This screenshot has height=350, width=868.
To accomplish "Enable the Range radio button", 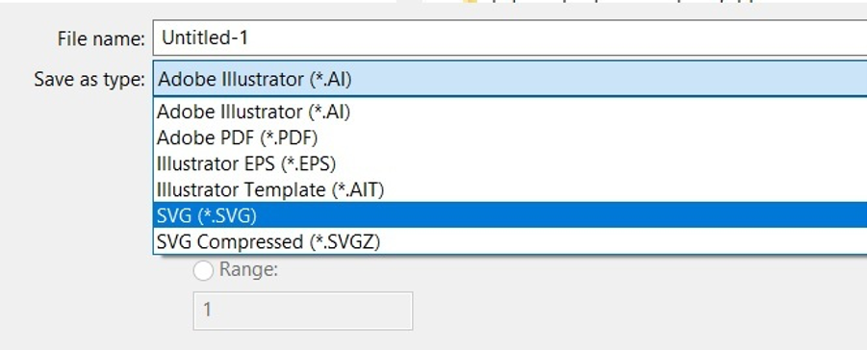I will point(203,270).
